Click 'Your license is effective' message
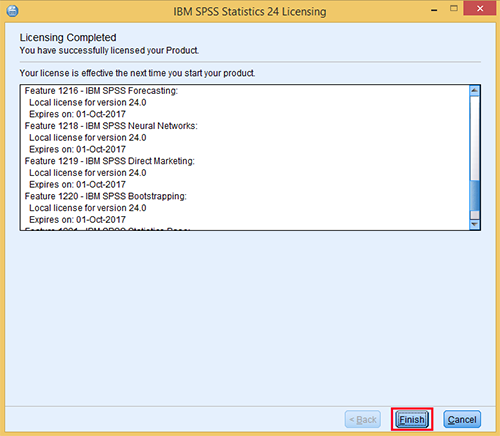This screenshot has height=436, width=500. (x=137, y=73)
